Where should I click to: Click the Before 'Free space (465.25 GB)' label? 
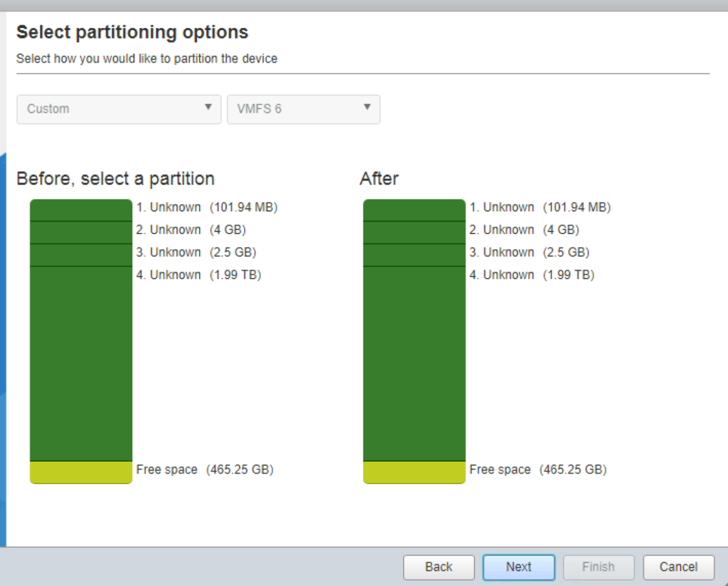(205, 470)
